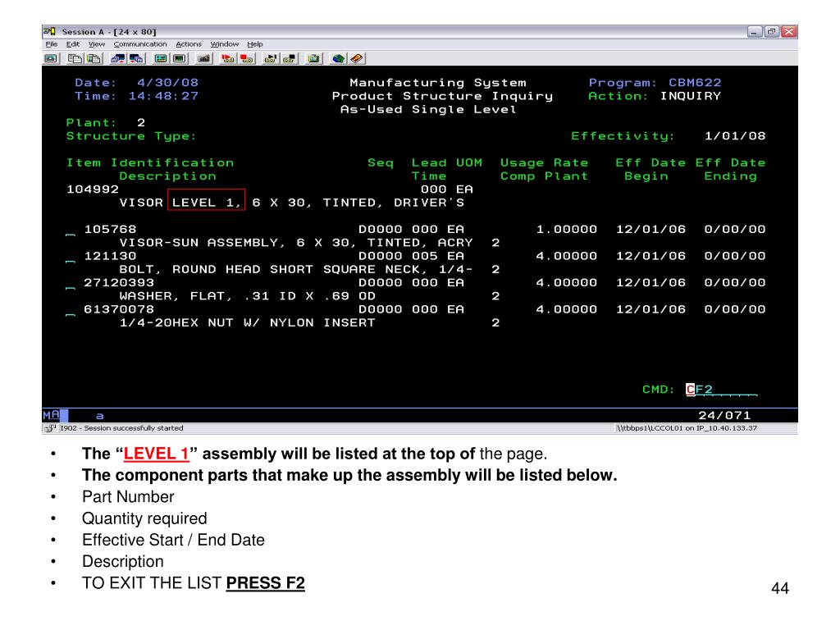840x630 pixels.
Task: Click the '1/4-20HEX NUT W/ NYLON INSERT' description
Action: coord(247,323)
